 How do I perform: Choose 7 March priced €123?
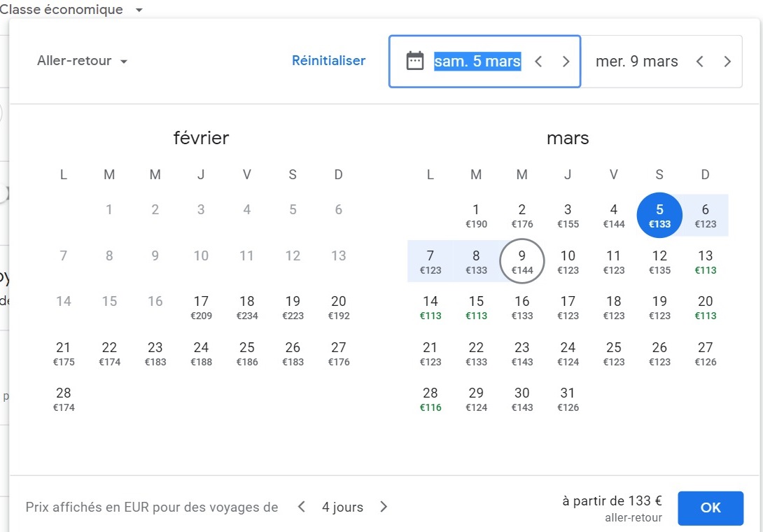tap(430, 261)
